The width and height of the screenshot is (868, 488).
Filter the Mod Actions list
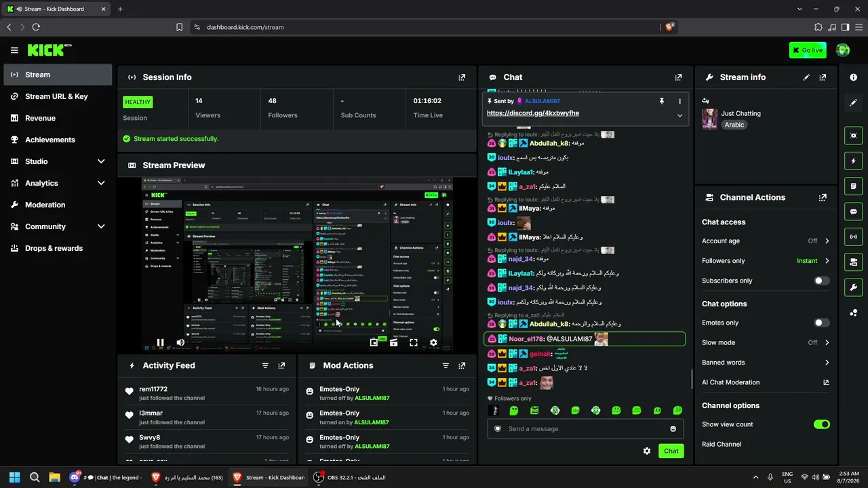pos(446,365)
